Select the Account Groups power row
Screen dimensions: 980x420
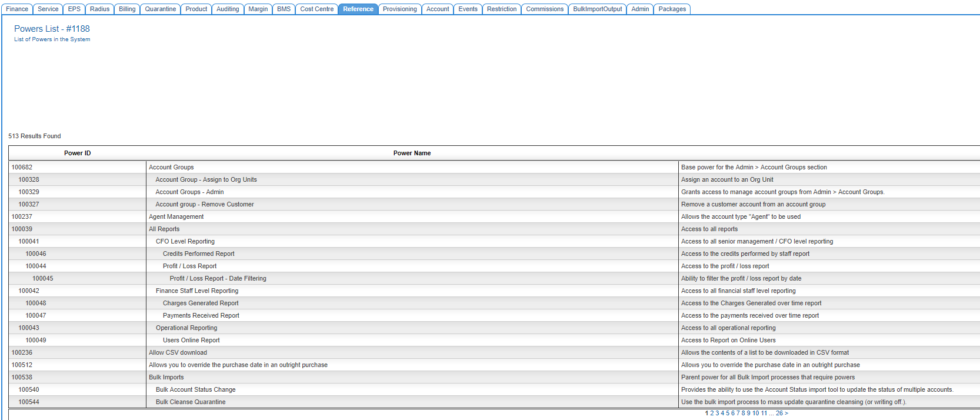(171, 167)
